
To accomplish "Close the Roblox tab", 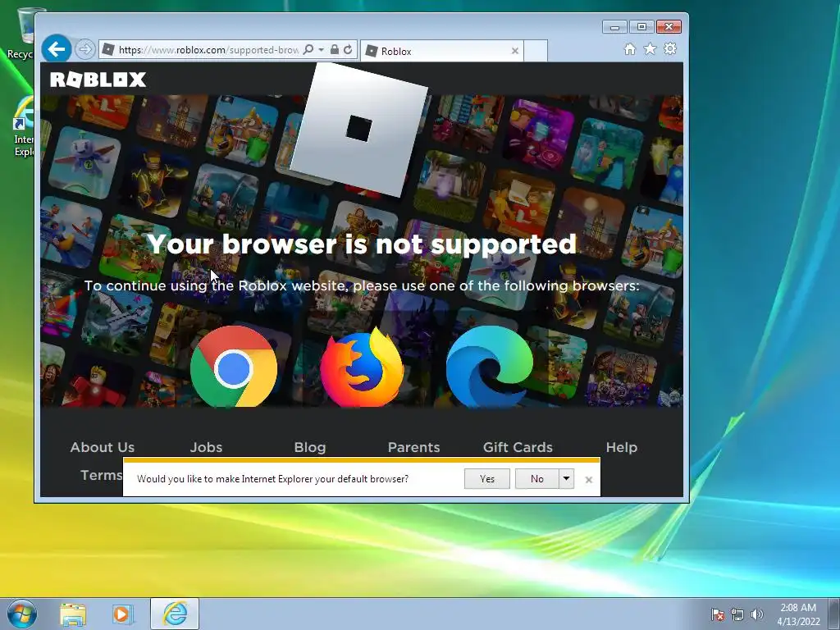I will (515, 51).
